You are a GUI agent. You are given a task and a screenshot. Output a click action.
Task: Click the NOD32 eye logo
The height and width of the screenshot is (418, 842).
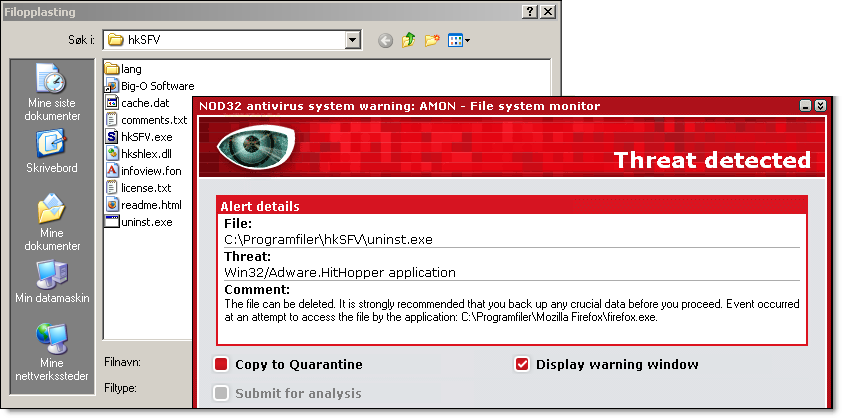[x=257, y=147]
